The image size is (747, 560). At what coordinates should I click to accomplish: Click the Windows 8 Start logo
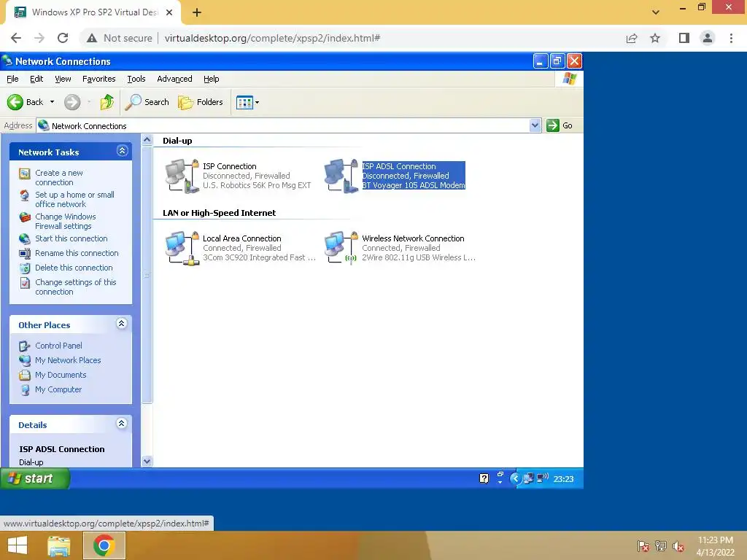pyautogui.click(x=18, y=545)
